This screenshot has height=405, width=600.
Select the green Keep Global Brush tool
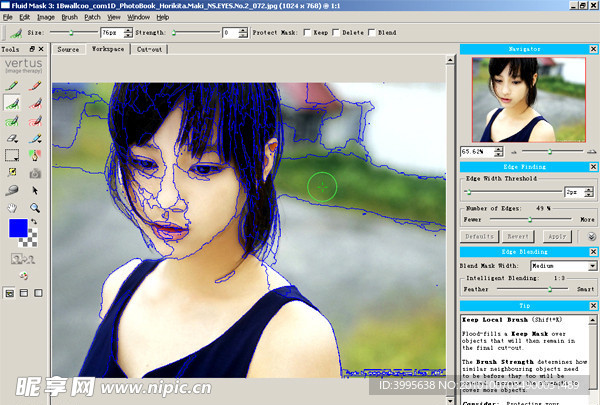pos(12,121)
